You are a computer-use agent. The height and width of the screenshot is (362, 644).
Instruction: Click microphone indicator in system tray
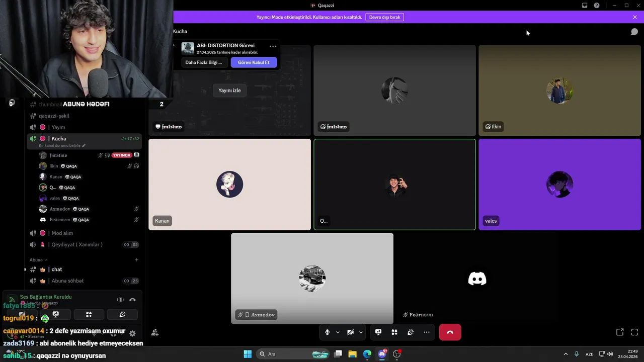click(x=577, y=354)
